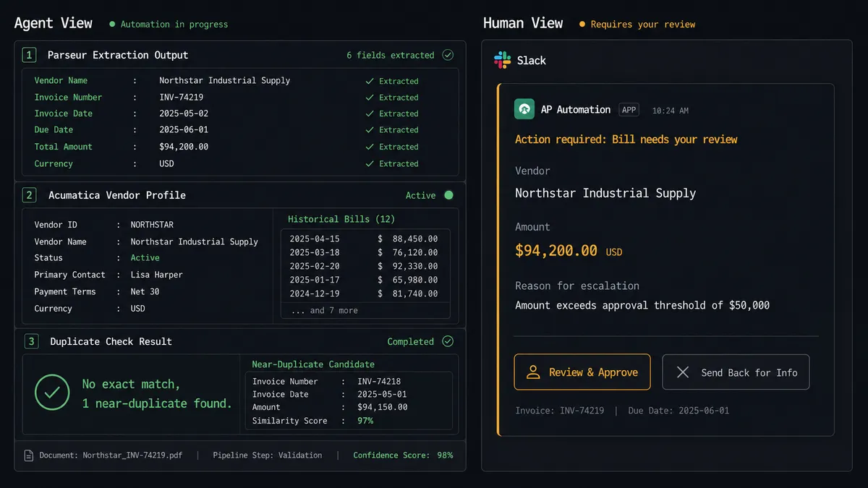The height and width of the screenshot is (488, 868).
Task: Click the Pipeline Step: Validation footer entry
Action: (268, 455)
